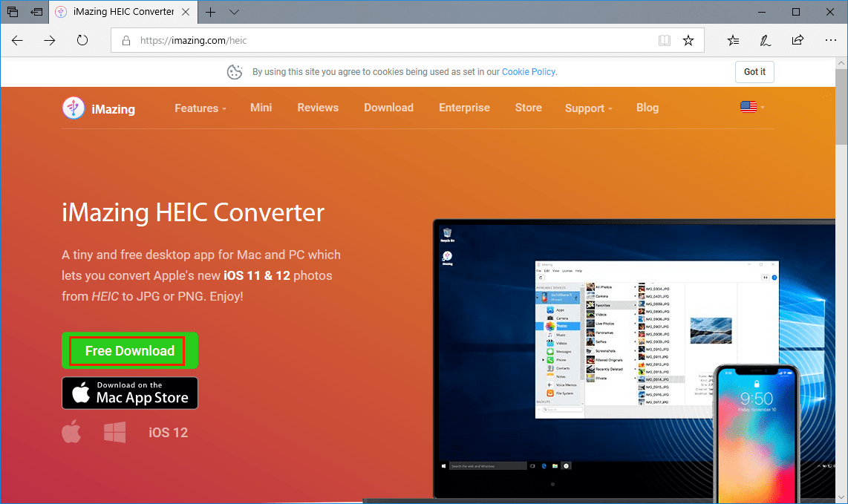
Task: Download on the Mac App Store badge
Action: 130,393
